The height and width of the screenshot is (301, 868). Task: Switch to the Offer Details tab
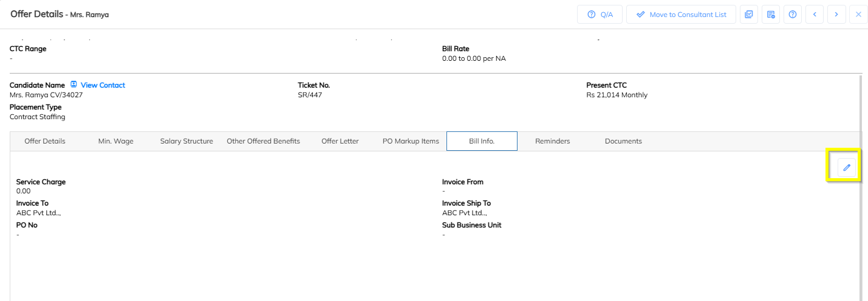(45, 141)
